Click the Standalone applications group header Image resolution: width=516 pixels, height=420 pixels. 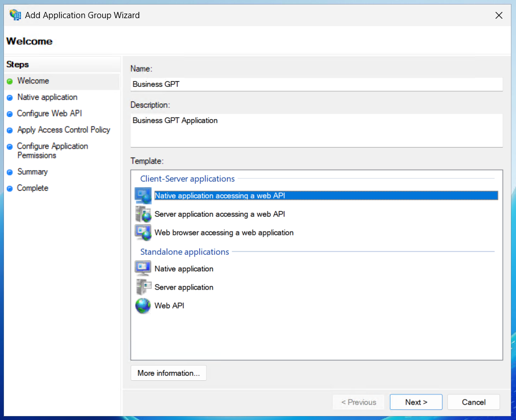point(184,252)
